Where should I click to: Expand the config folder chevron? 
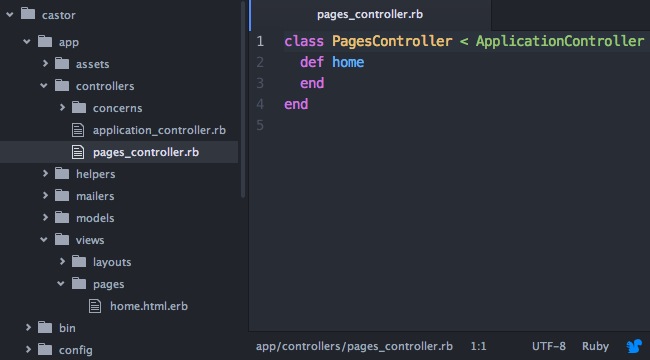[x=28, y=349]
